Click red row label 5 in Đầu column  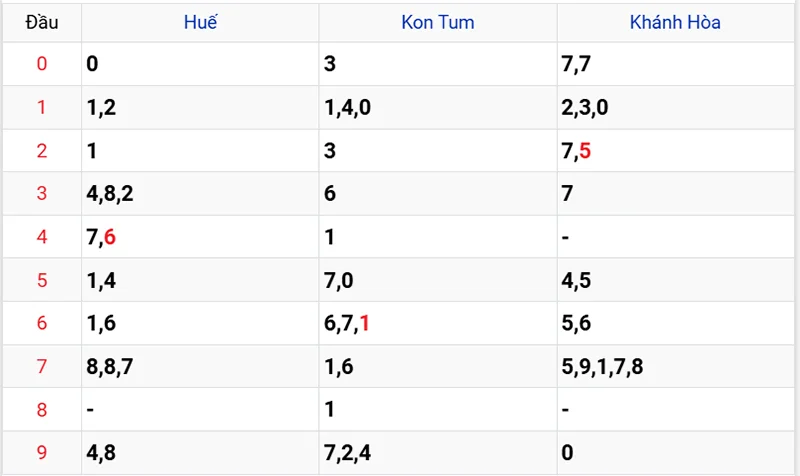(x=41, y=281)
